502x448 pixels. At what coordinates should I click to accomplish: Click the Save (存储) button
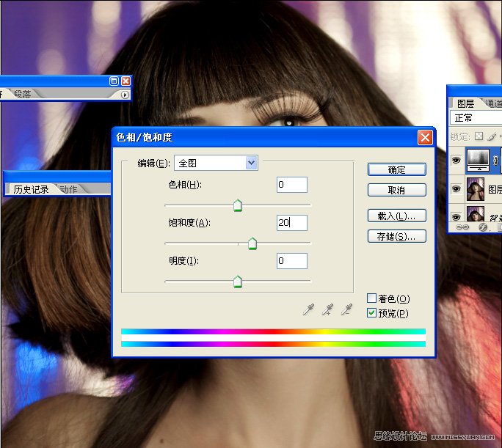(396, 236)
